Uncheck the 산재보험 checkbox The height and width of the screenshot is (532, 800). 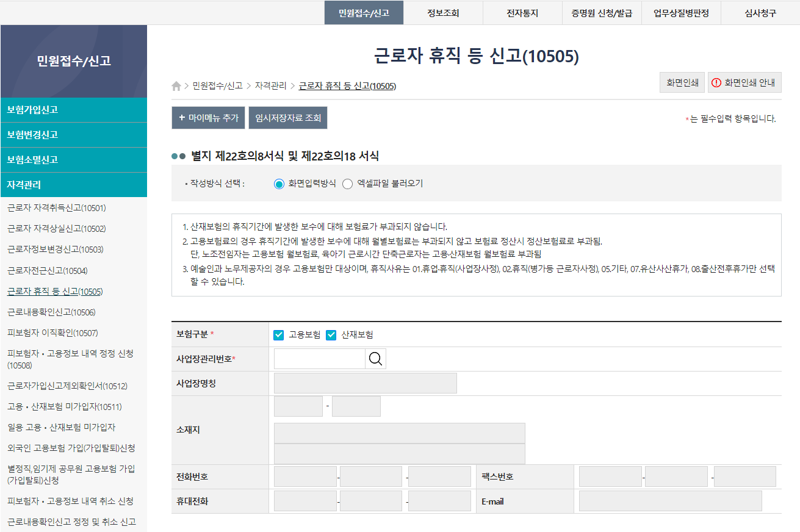(331, 335)
